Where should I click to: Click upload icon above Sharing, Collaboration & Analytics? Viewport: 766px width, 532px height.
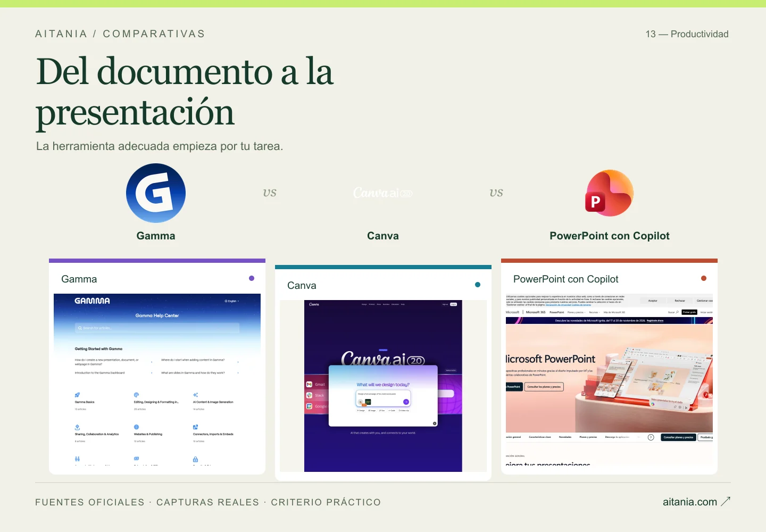coord(77,427)
